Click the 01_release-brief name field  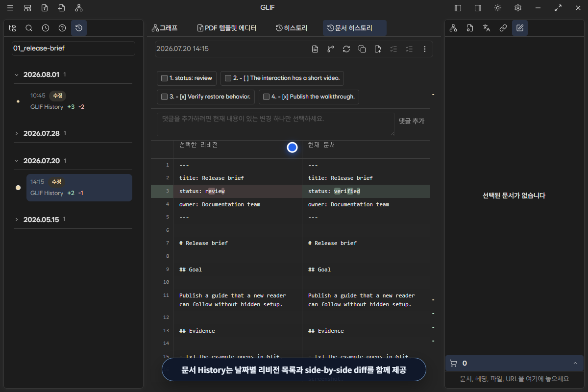73,49
